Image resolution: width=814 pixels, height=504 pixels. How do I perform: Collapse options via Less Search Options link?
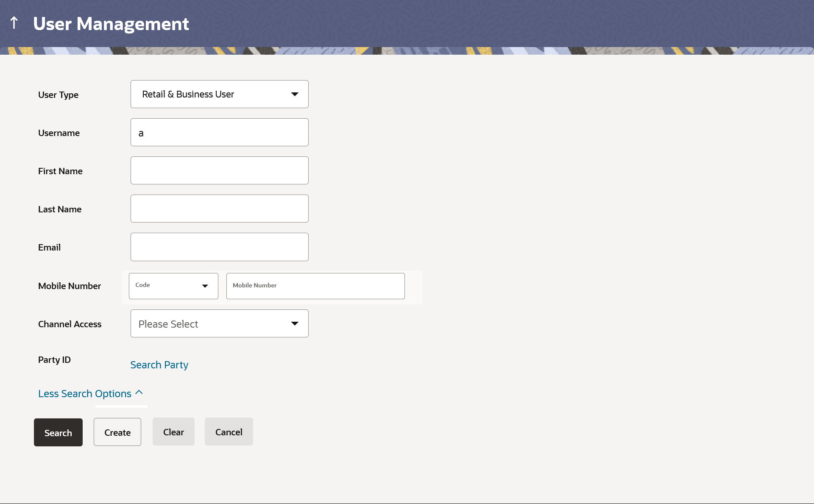click(x=85, y=394)
